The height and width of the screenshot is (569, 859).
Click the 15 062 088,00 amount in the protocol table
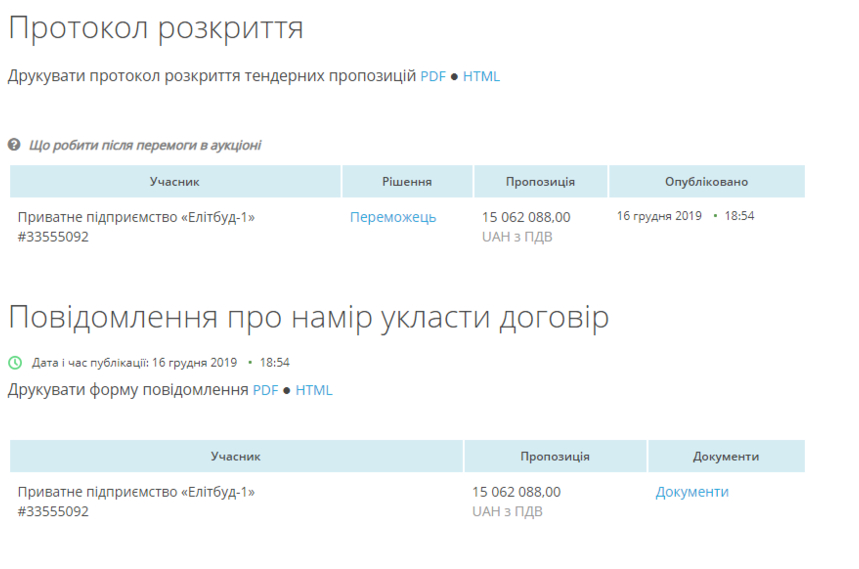click(x=526, y=217)
